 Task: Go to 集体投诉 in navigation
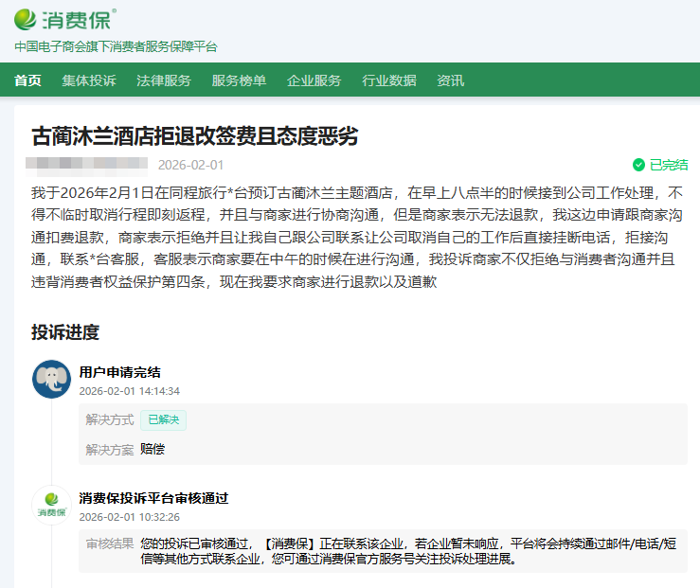click(x=89, y=80)
